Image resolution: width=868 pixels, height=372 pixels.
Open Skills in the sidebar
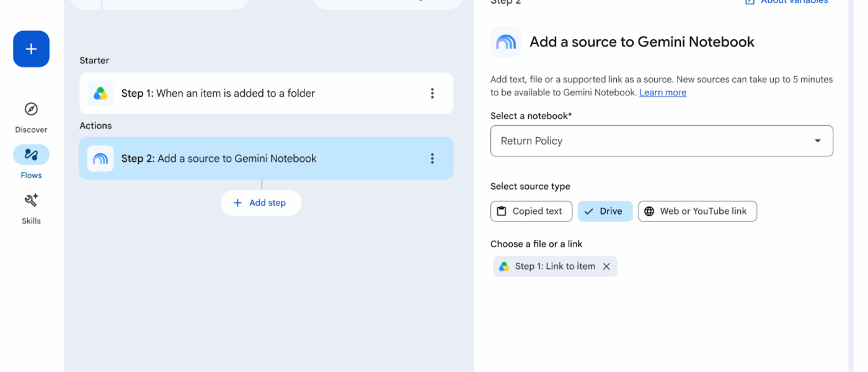pyautogui.click(x=31, y=208)
